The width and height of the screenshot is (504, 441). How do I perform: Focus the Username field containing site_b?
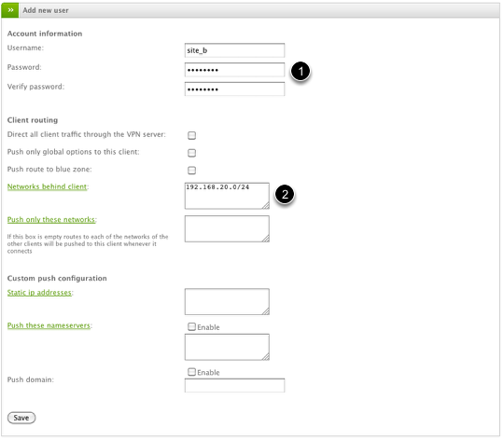tap(234, 50)
